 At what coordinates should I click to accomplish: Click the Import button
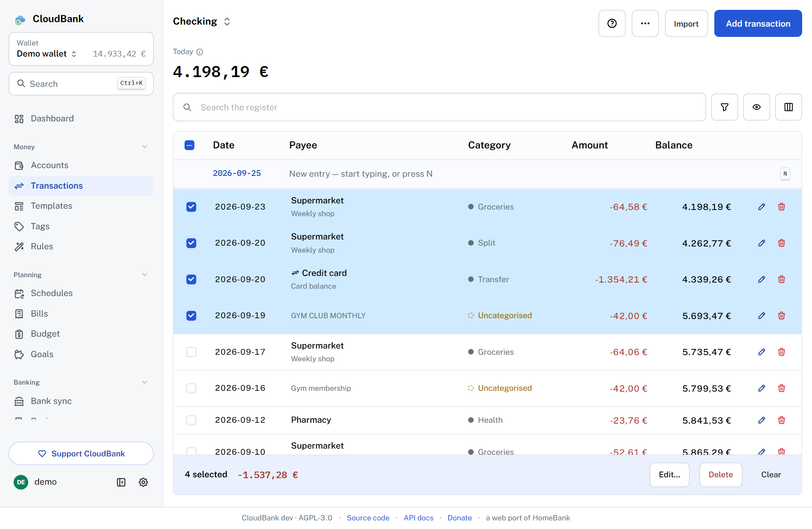point(686,23)
